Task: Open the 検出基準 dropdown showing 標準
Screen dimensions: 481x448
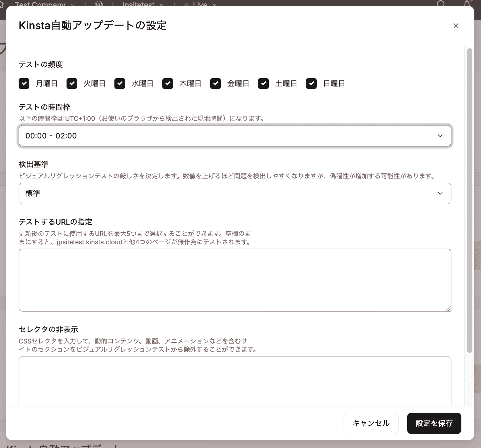Action: (x=235, y=193)
